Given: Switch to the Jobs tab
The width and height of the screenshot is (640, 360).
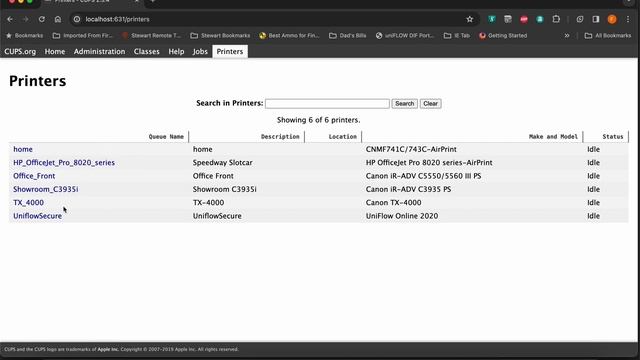Looking at the screenshot, I should coord(200,51).
